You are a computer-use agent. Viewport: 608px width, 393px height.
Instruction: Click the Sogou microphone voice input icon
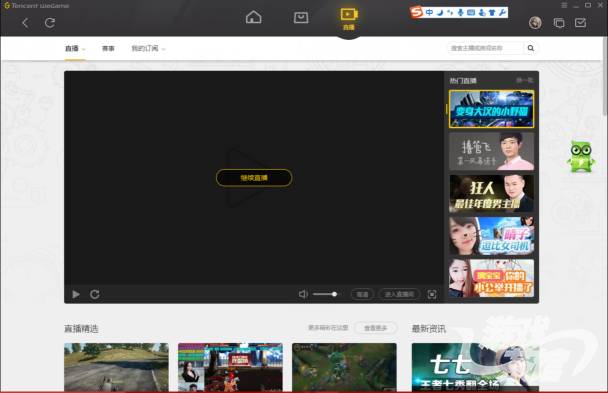(x=460, y=12)
